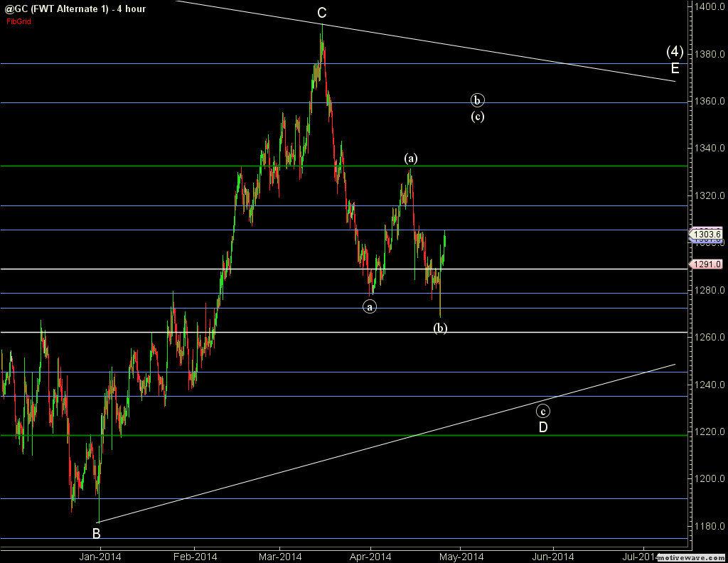Select the E wave label below (4)
728x563 pixels.
675,69
